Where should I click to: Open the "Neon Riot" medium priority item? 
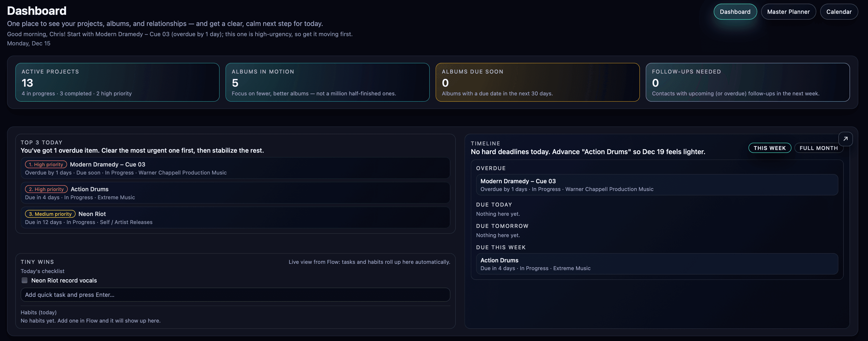[236, 217]
